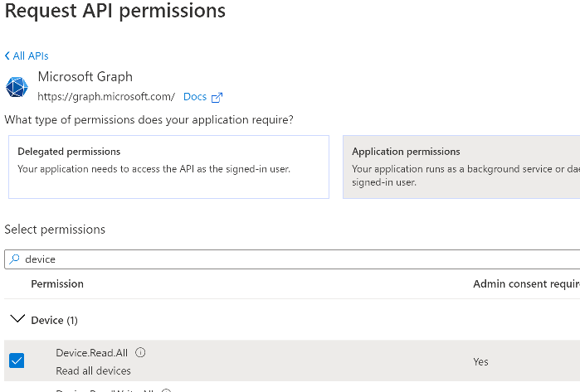Click the external link icon beside Docs

coord(217,98)
